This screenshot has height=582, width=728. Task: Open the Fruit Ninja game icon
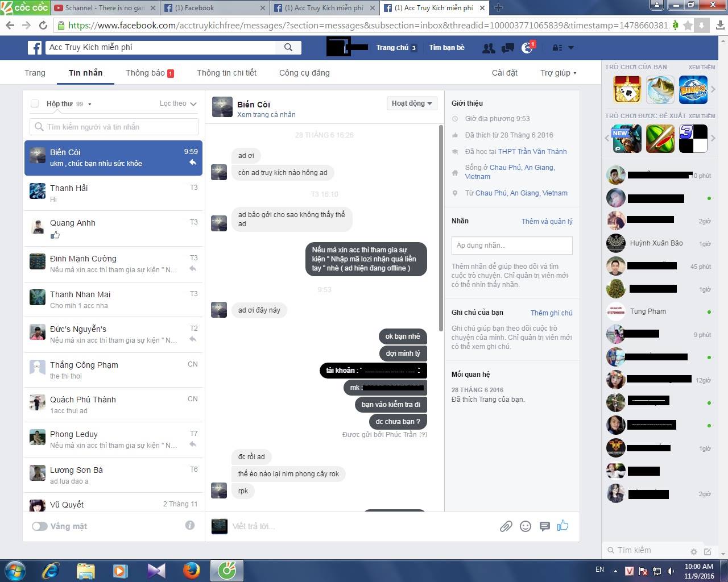[660, 139]
